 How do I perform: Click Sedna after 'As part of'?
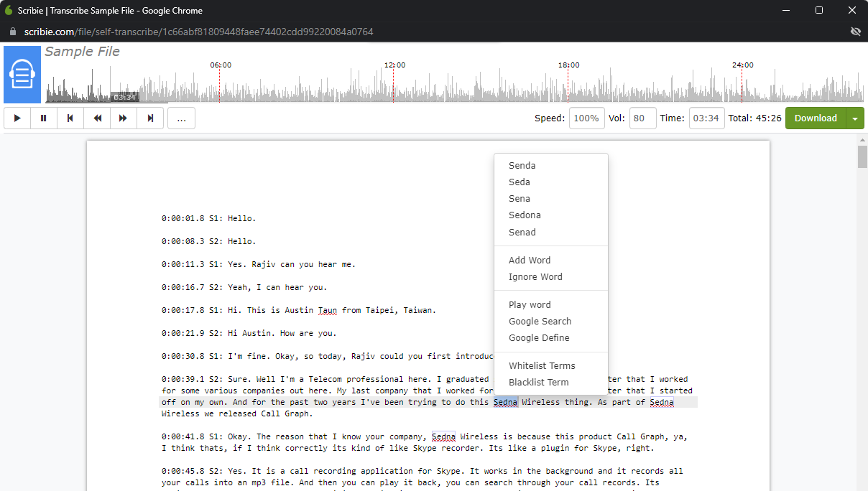[662, 403]
